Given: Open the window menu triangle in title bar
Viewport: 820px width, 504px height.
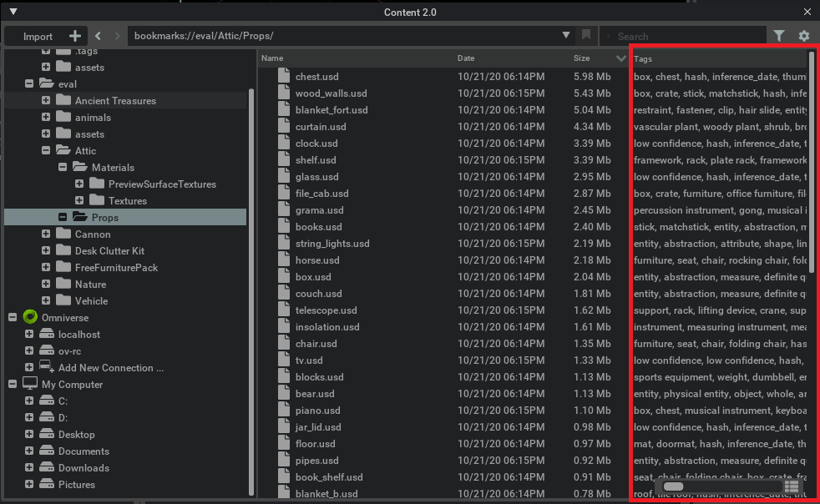Looking at the screenshot, I should pyautogui.click(x=13, y=12).
